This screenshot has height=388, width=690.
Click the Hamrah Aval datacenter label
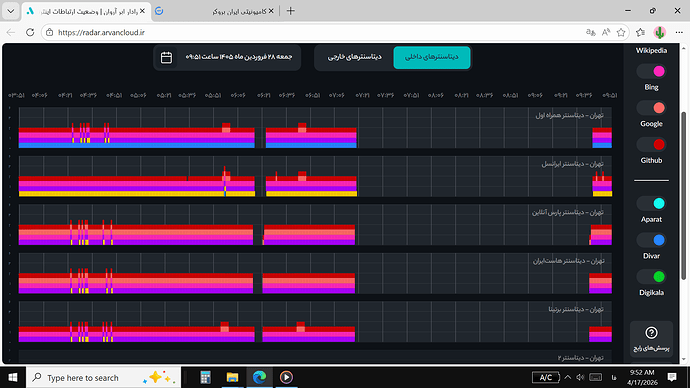(x=569, y=115)
